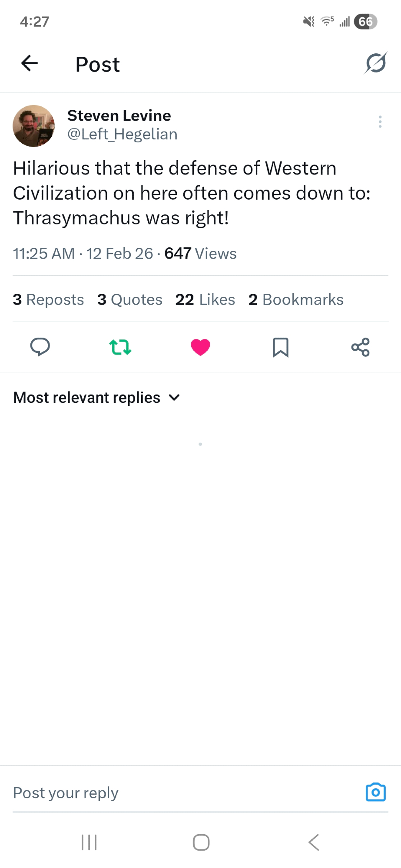The width and height of the screenshot is (401, 868).
Task: Open Steven Levine's profile picture
Action: point(34,126)
